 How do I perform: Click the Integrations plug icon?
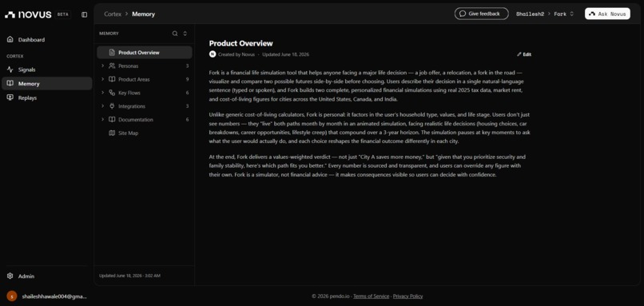tap(112, 106)
